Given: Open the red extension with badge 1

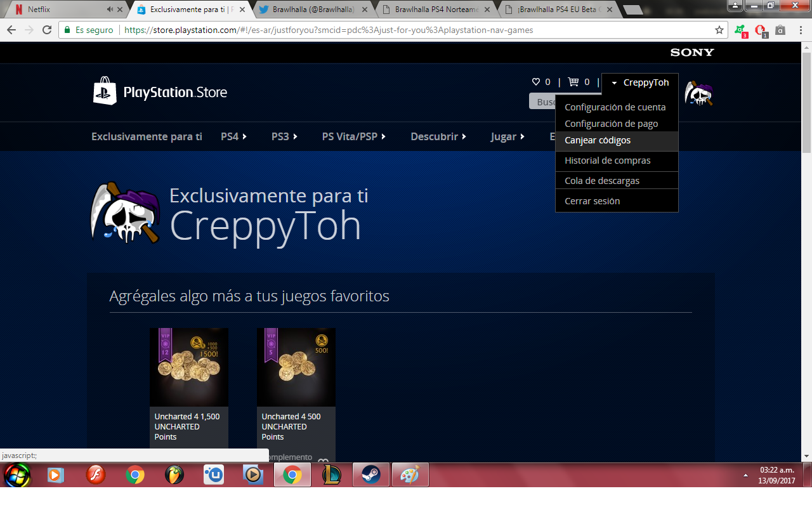Looking at the screenshot, I should click(761, 30).
